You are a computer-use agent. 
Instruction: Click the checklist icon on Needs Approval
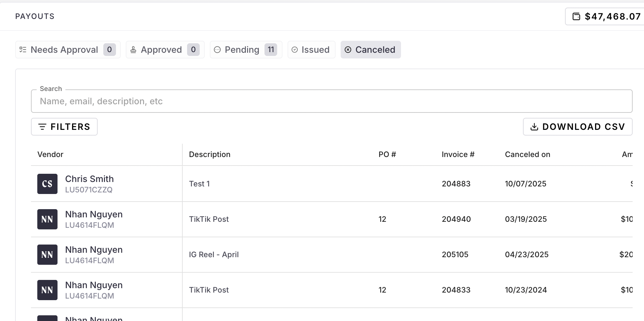coord(23,50)
